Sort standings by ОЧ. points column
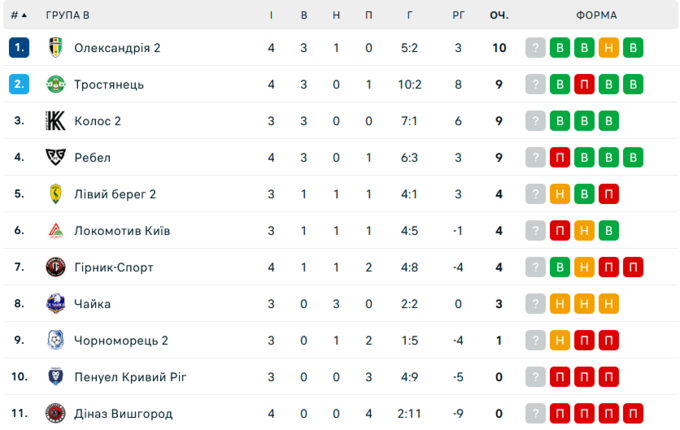 498,15
